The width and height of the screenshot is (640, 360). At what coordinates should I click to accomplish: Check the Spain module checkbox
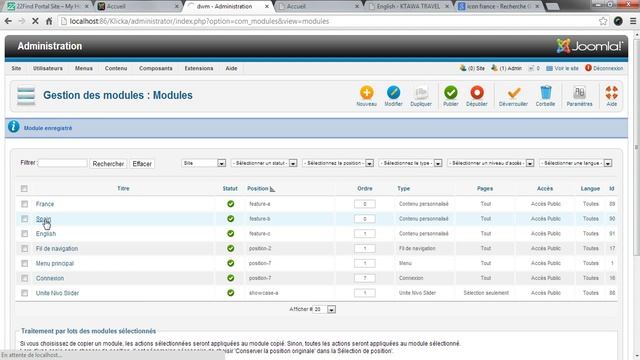[24, 219]
